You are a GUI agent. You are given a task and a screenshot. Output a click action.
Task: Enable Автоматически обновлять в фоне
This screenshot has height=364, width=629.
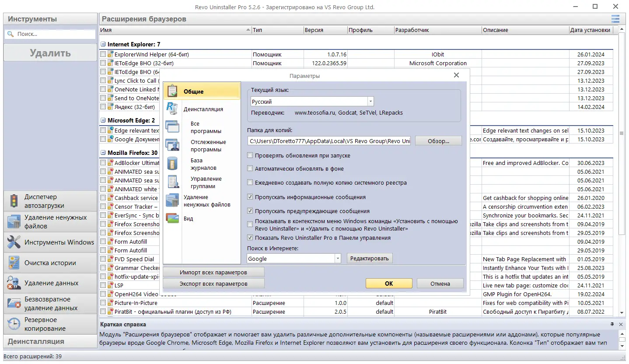pyautogui.click(x=250, y=168)
